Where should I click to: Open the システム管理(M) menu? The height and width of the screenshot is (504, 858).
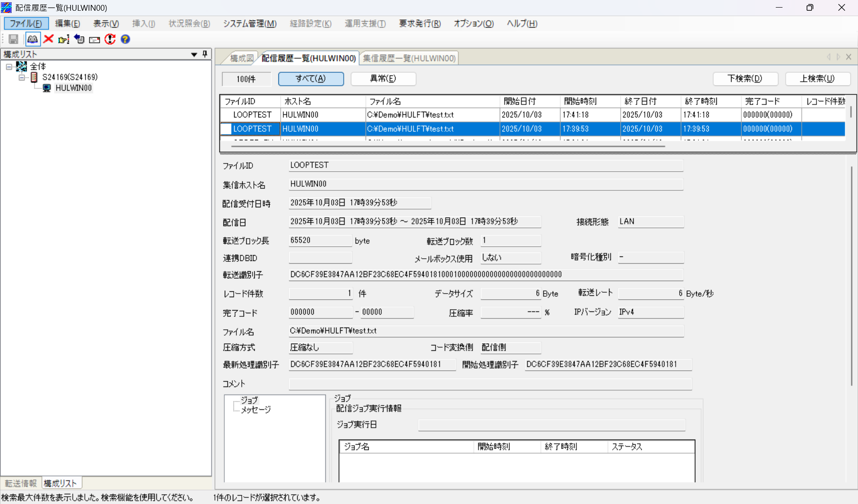point(249,24)
